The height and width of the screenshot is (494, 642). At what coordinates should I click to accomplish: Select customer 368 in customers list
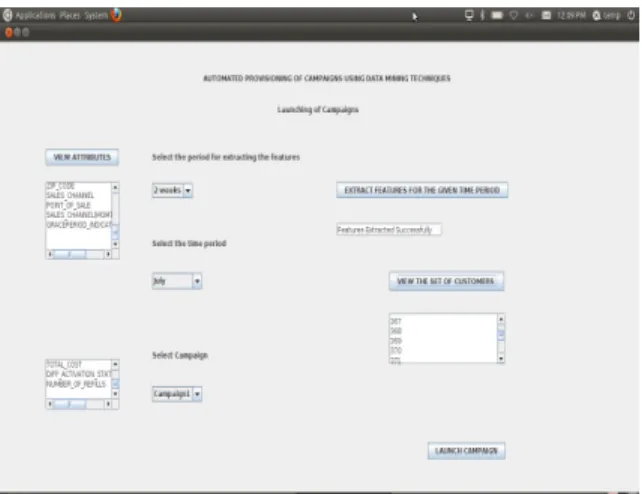click(x=443, y=331)
